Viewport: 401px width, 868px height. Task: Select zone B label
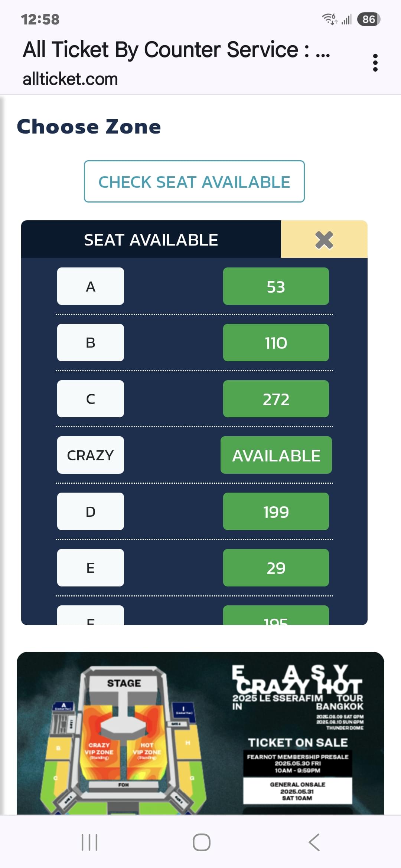click(91, 342)
